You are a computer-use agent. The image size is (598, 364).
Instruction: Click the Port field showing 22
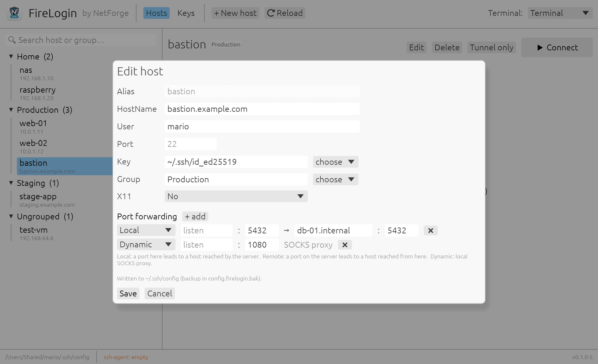coord(191,144)
